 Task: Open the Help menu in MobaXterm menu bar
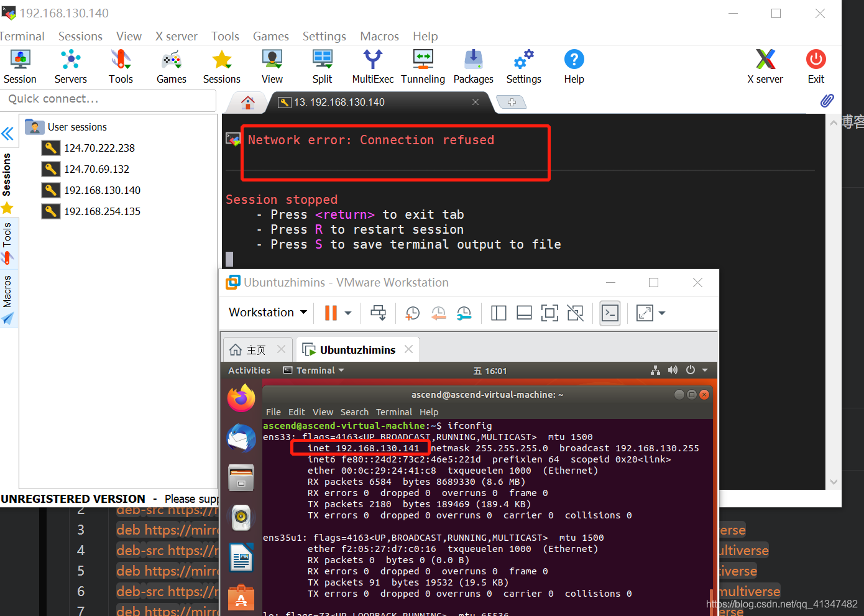pos(425,36)
